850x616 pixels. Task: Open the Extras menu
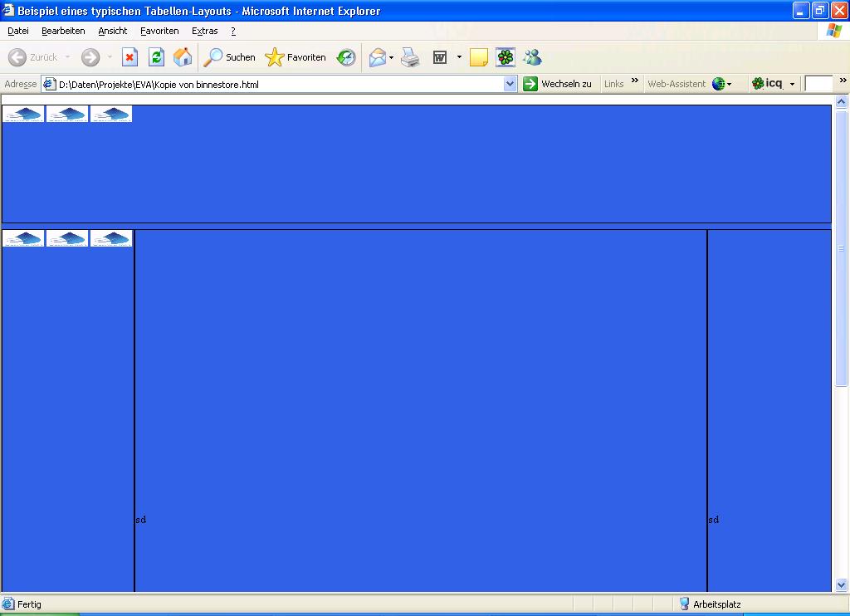pyautogui.click(x=204, y=31)
